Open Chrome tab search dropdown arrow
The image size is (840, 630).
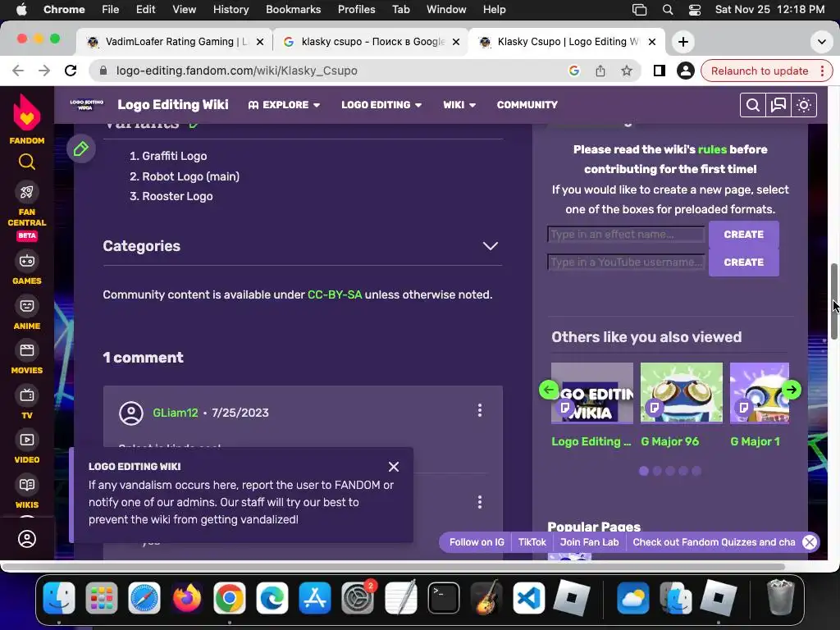coord(821,42)
